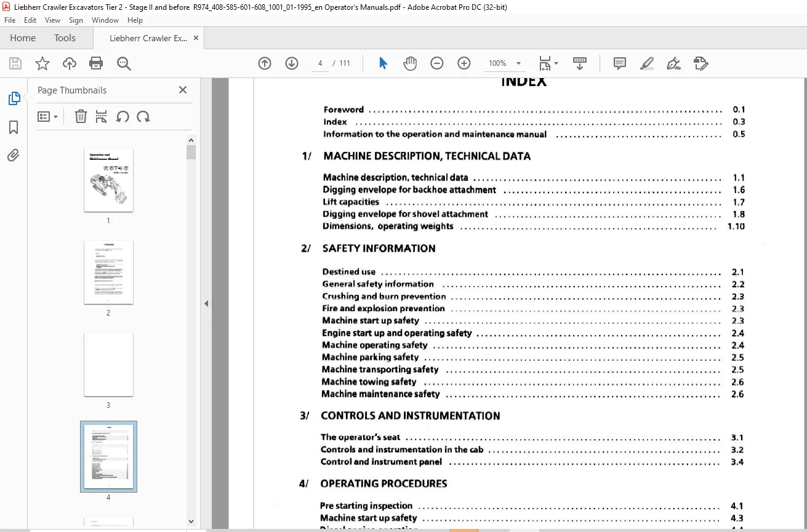Open the fit page options icon
807x532 pixels.
548,63
